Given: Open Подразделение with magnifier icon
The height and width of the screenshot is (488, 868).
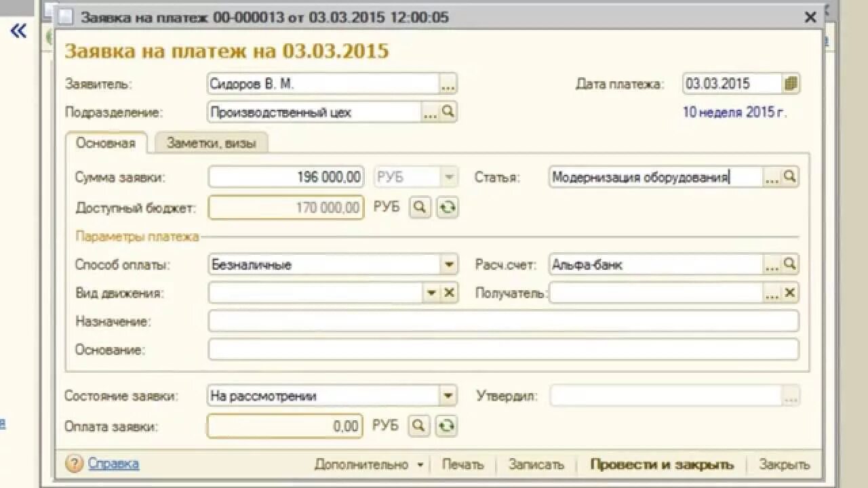Looking at the screenshot, I should [448, 112].
